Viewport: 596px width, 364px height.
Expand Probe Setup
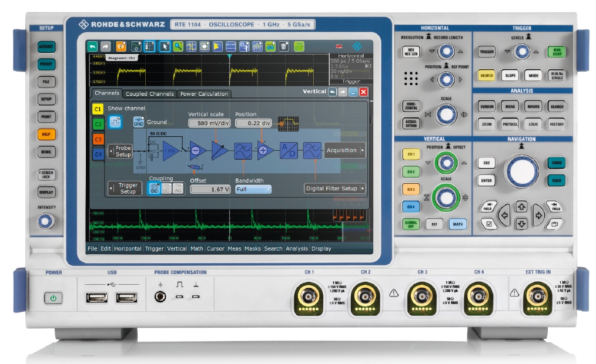point(120,151)
